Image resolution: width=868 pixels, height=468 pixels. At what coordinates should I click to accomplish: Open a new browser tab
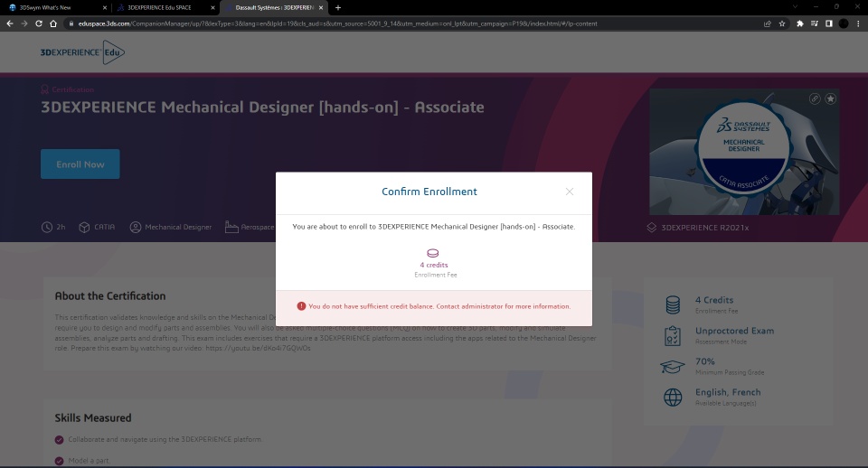pyautogui.click(x=337, y=8)
